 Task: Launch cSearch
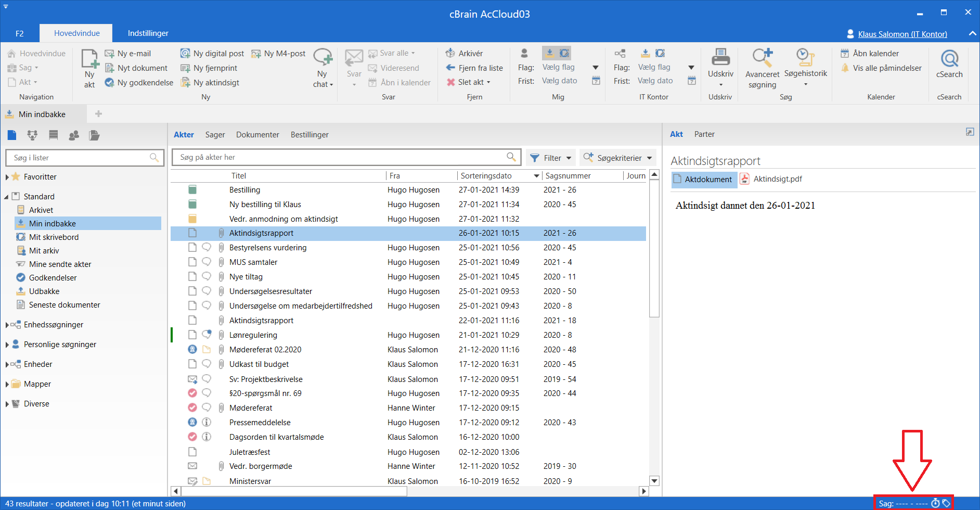pyautogui.click(x=949, y=64)
